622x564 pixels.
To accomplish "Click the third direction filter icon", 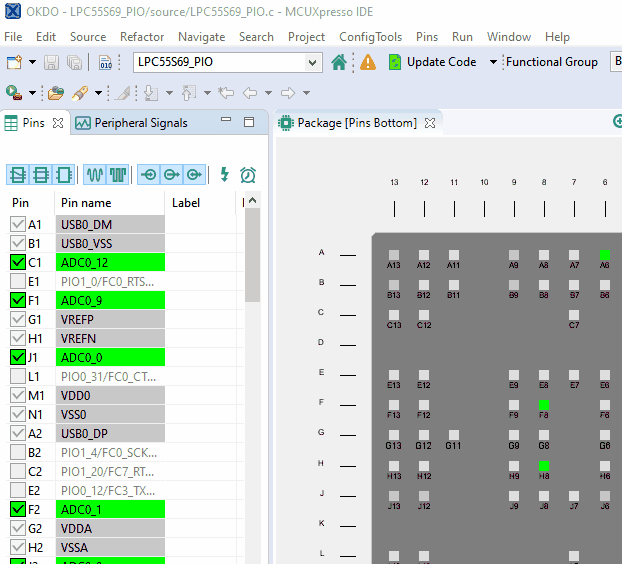I will tap(194, 175).
